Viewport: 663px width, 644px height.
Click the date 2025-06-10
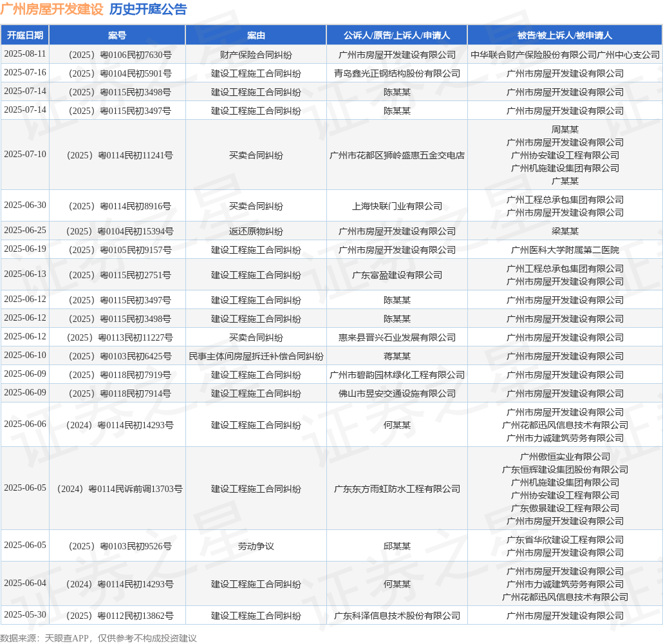(25, 355)
